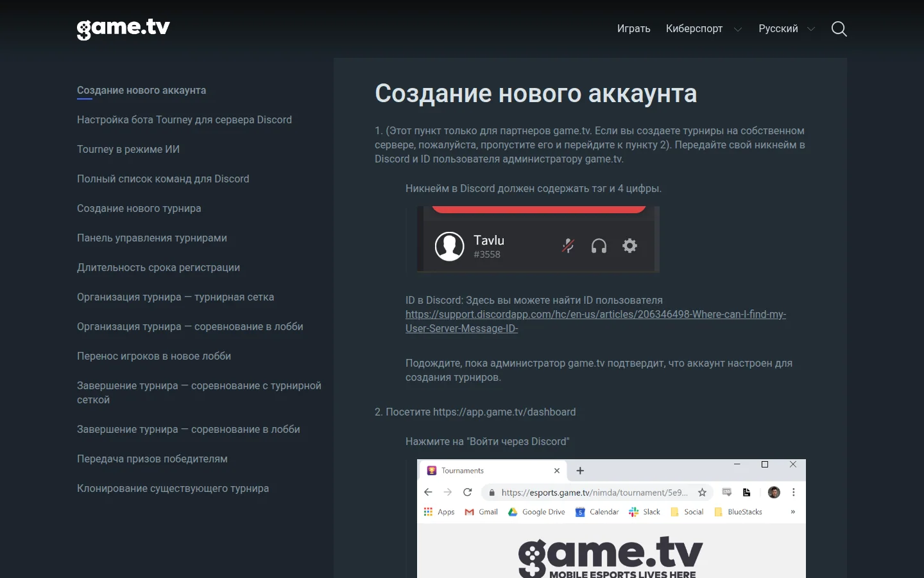924x578 pixels.
Task: Open Панель управления турнирами article
Action: coord(152,238)
